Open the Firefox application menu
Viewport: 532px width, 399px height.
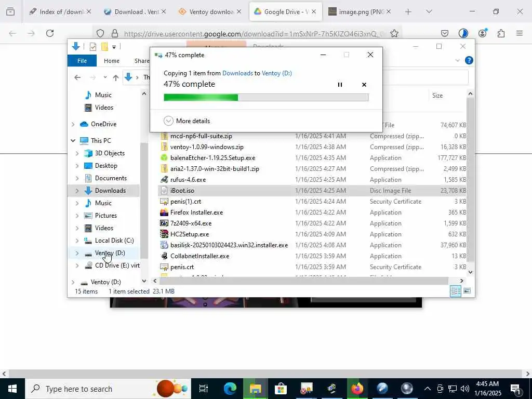click(520, 33)
